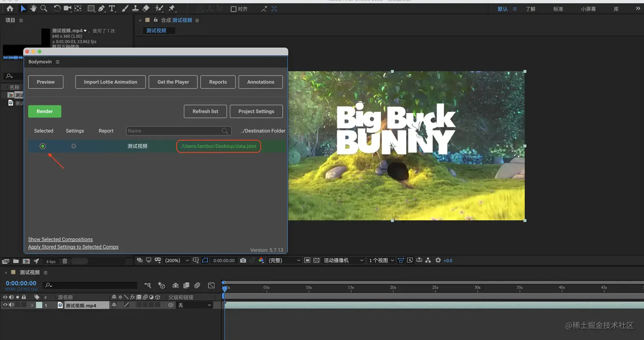
Task: Click the Name search field in Bodymovin
Action: [x=179, y=131]
